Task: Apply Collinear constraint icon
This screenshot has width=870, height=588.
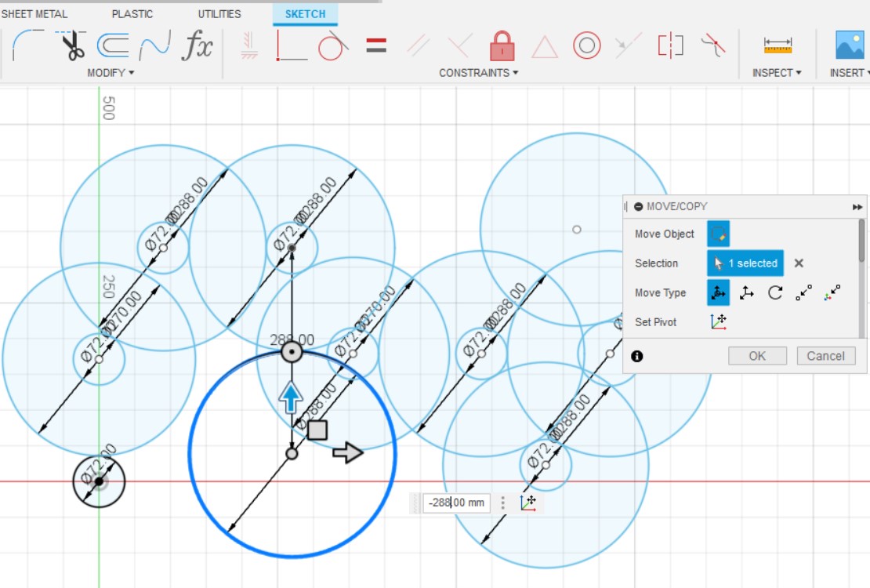Action: pos(628,45)
